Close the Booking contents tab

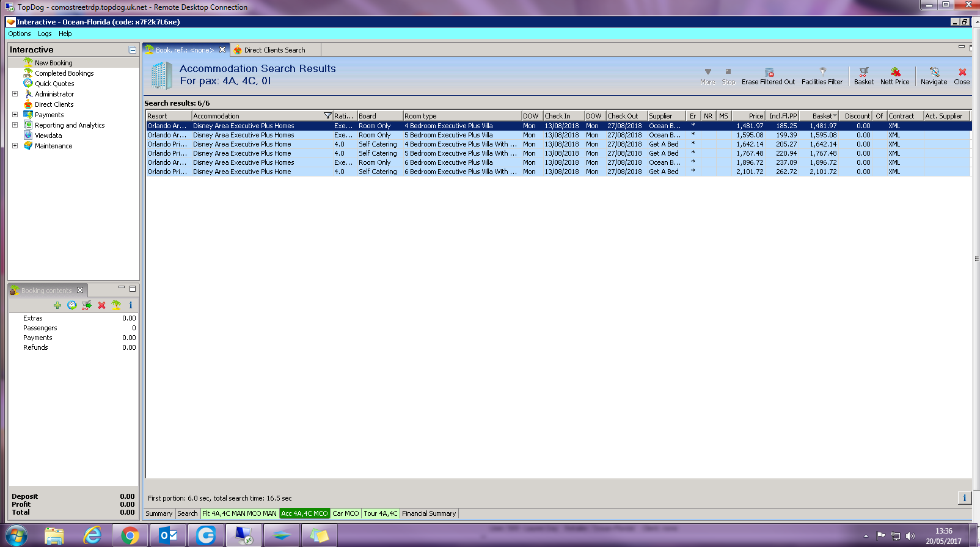[x=80, y=291]
